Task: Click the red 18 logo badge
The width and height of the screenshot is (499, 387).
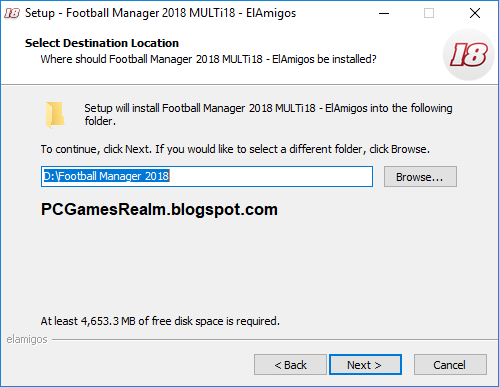Action: coord(468,55)
